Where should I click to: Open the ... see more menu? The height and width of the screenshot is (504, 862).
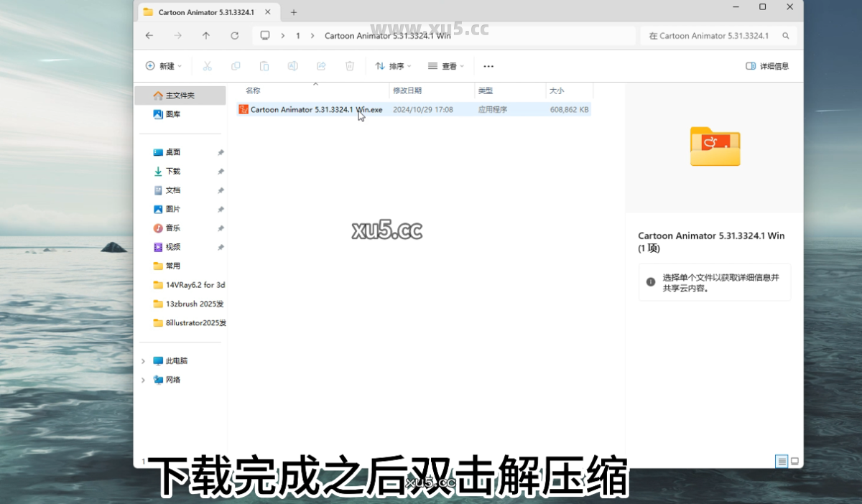488,65
